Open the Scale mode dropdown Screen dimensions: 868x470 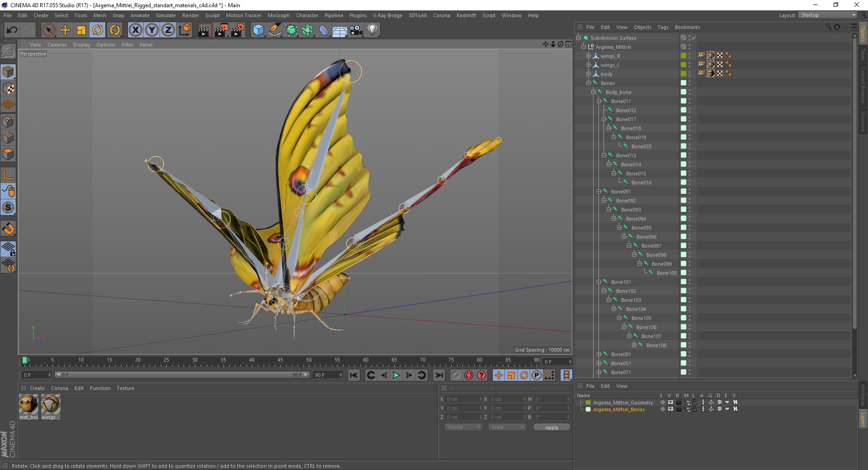pos(507,427)
